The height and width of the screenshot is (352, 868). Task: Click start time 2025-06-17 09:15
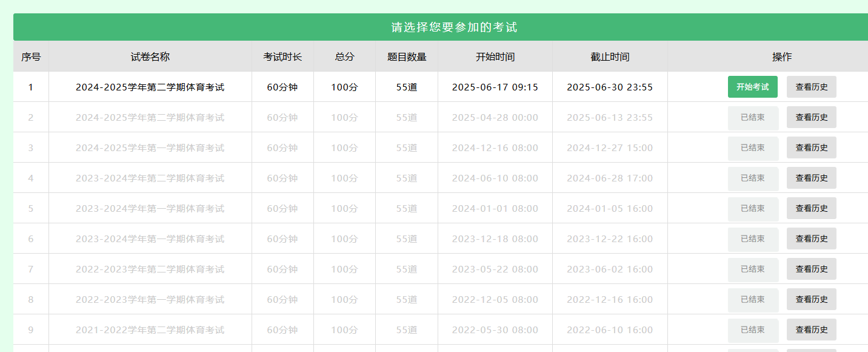pyautogui.click(x=495, y=87)
